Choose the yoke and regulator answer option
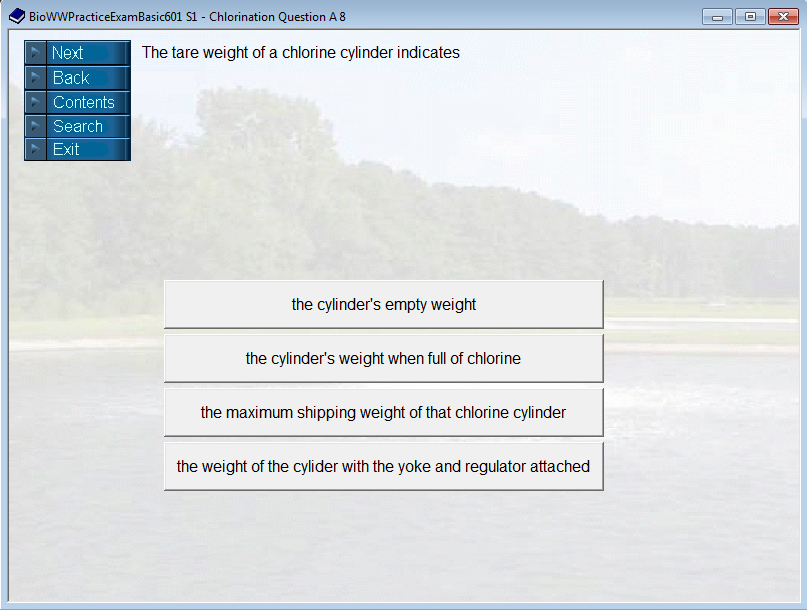Image resolution: width=807 pixels, height=610 pixels. tap(383, 466)
